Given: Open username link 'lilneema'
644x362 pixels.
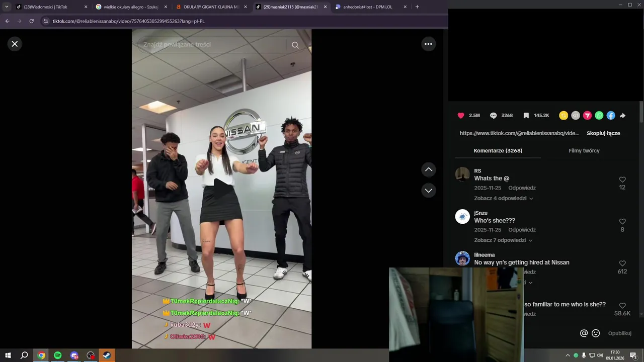Looking at the screenshot, I should coord(484,255).
